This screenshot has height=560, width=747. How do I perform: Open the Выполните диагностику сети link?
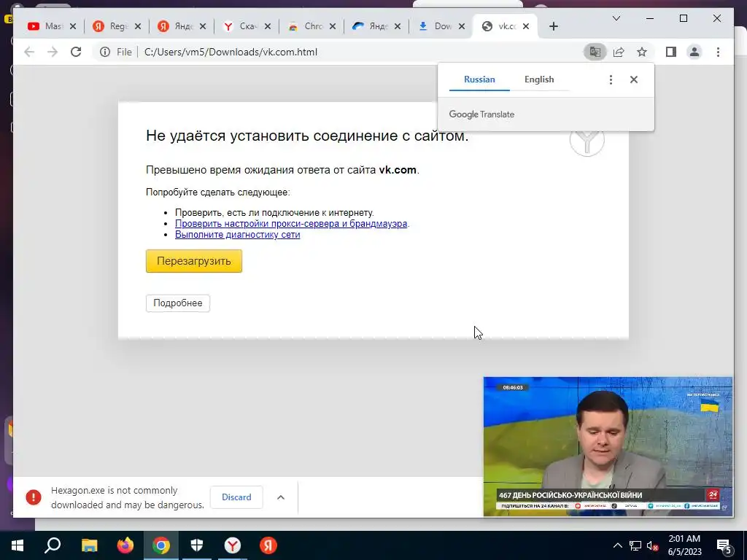pos(237,234)
